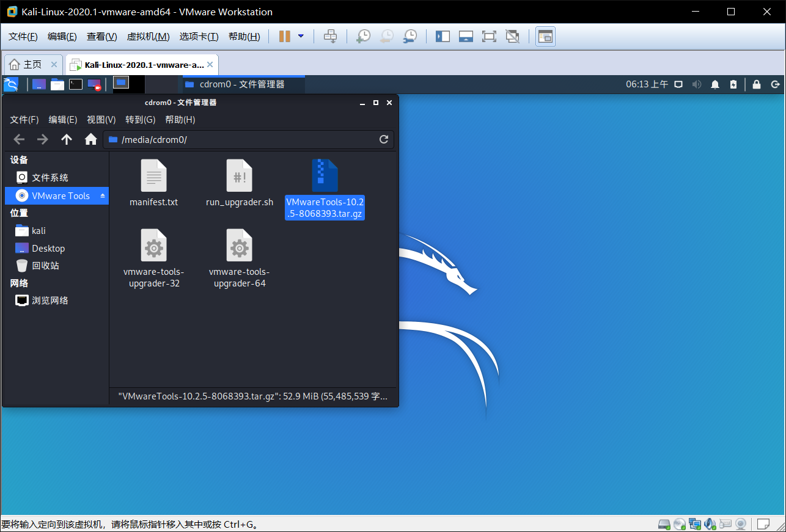The image size is (786, 532).
Task: Toggle the console view button in VMware toolbar
Action: point(545,37)
